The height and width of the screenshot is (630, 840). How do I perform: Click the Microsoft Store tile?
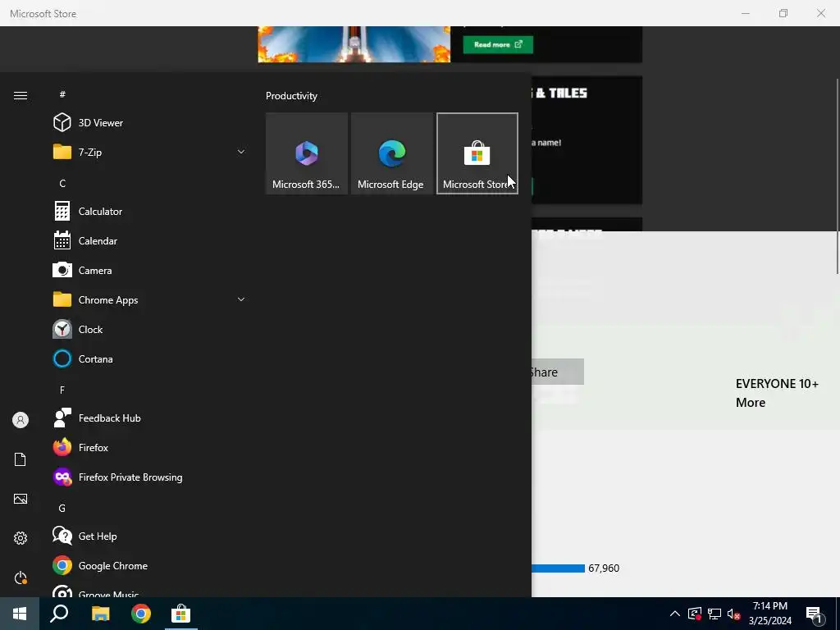coord(477,153)
